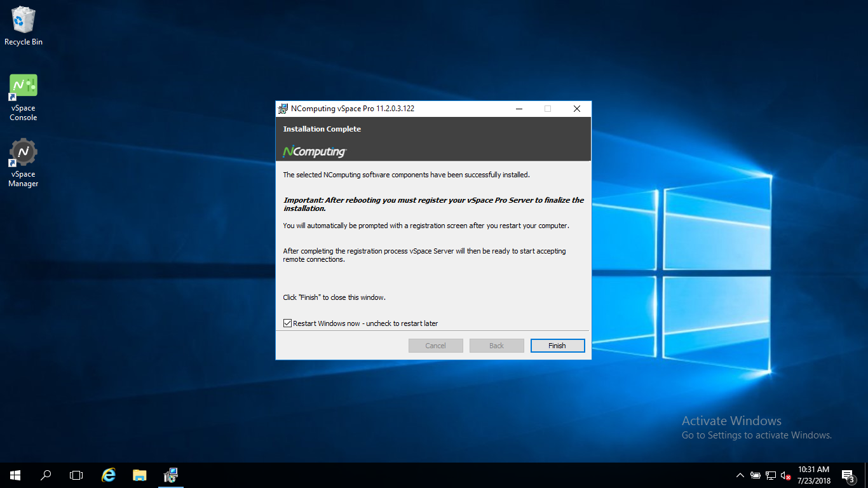Open the Action Center notifications
Image resolution: width=868 pixels, height=488 pixels.
pyautogui.click(x=848, y=475)
